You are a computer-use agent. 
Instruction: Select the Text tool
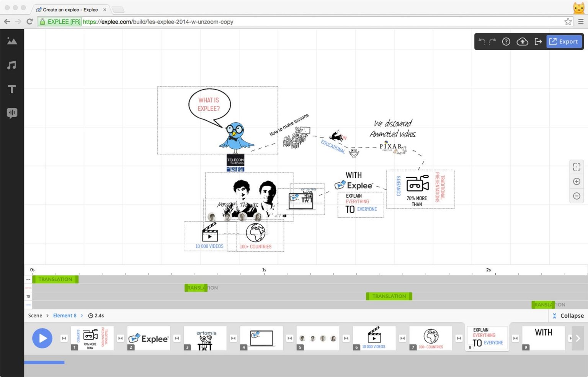coord(12,89)
